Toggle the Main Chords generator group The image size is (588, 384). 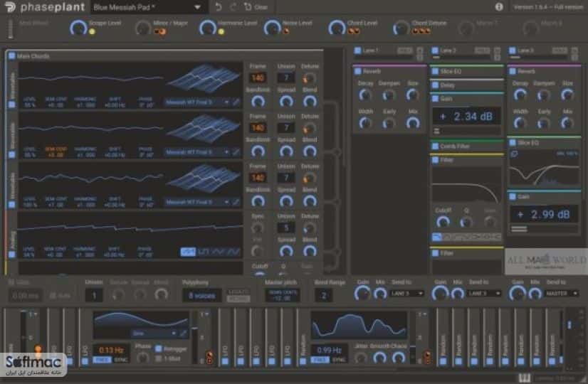pyautogui.click(x=11, y=55)
